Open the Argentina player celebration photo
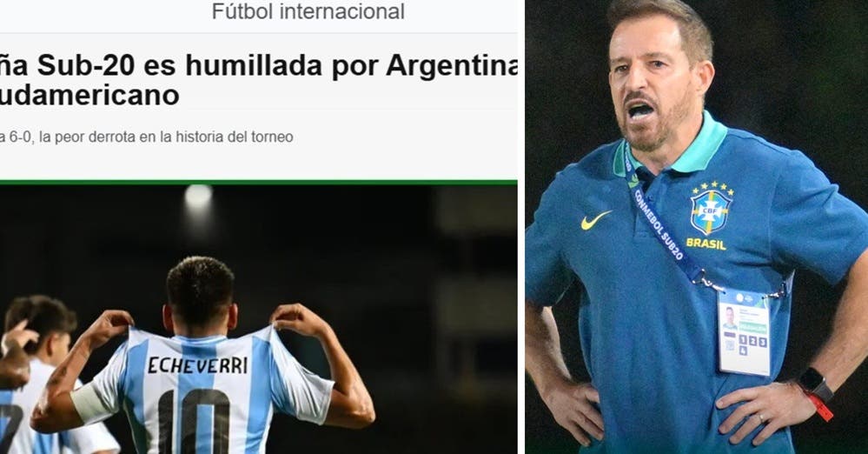The height and width of the screenshot is (454, 868). coord(259,319)
